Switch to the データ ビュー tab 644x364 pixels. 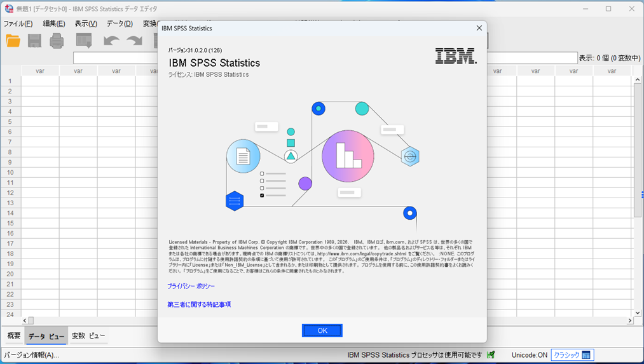46,336
